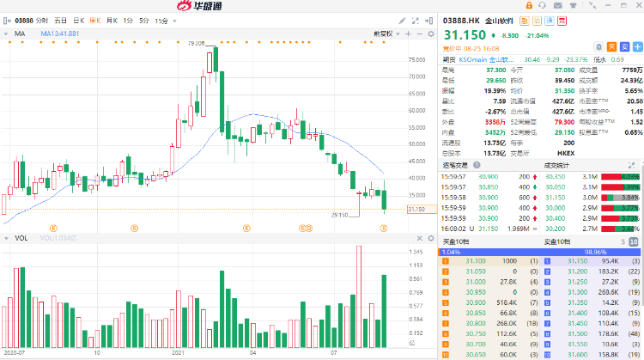Viewport: 644px width, 360px height.
Task: Select the ask row at 31.600
Action: (x=592, y=355)
